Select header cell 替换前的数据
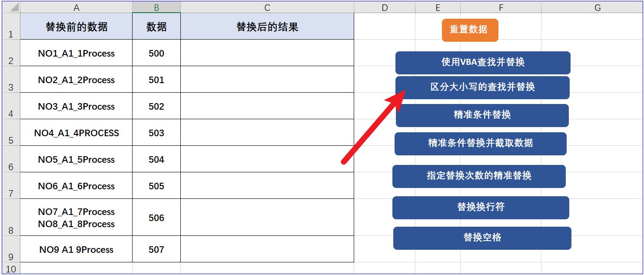This screenshot has width=644, height=275. (76, 27)
